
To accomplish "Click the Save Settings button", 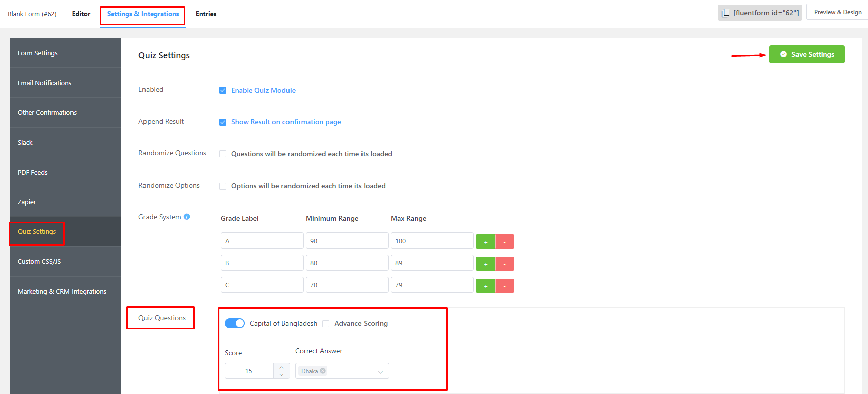I will click(807, 54).
